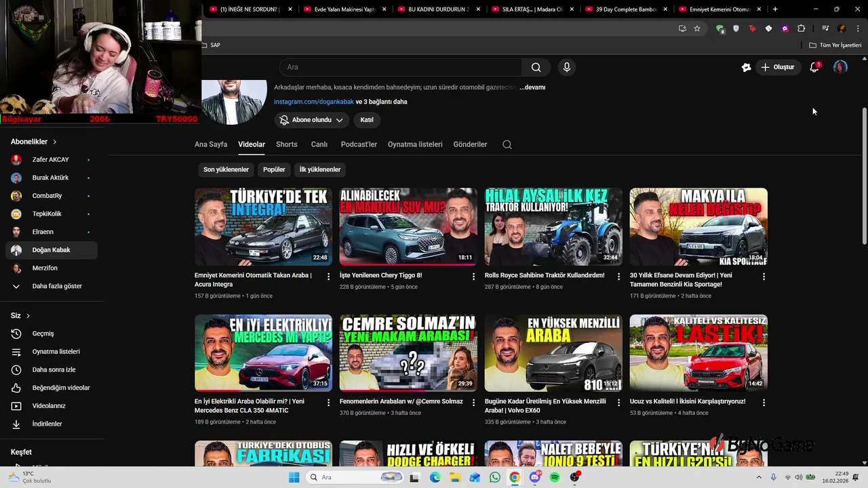
Task: Open Windows Start menu
Action: (x=294, y=477)
